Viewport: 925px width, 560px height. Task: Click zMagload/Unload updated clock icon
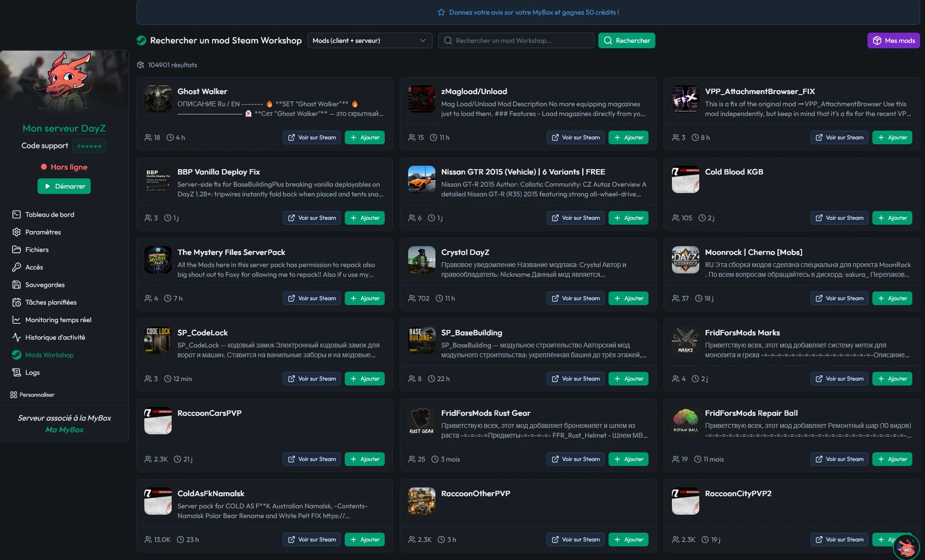(x=433, y=137)
